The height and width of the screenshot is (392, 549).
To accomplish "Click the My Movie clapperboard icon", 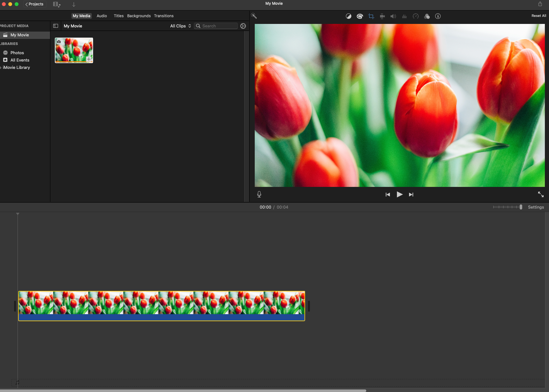I will pyautogui.click(x=5, y=35).
